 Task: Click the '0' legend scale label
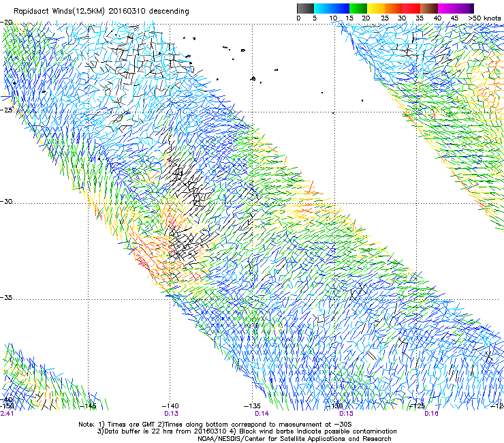pos(298,18)
